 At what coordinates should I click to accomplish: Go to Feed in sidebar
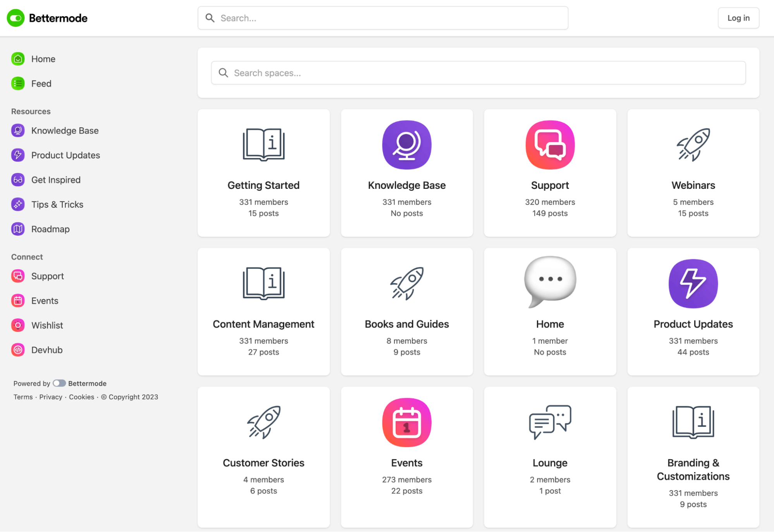(x=41, y=84)
